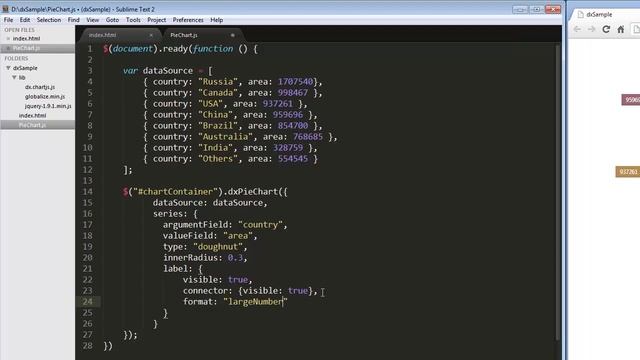
Task: Click the value 998467 on line 5
Action: [293, 93]
